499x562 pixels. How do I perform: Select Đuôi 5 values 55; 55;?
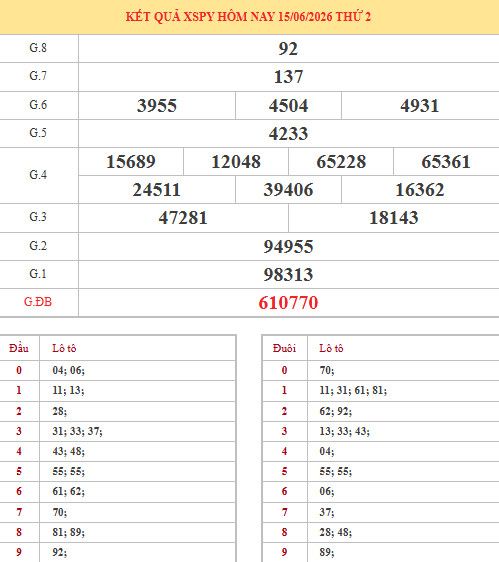[336, 471]
